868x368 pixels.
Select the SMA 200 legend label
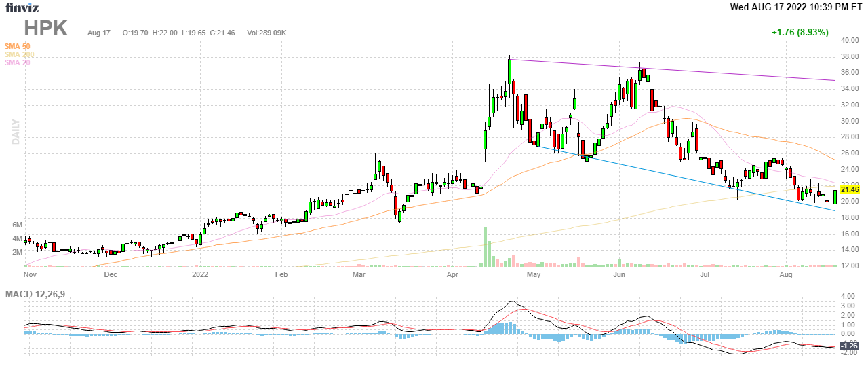pyautogui.click(x=18, y=54)
